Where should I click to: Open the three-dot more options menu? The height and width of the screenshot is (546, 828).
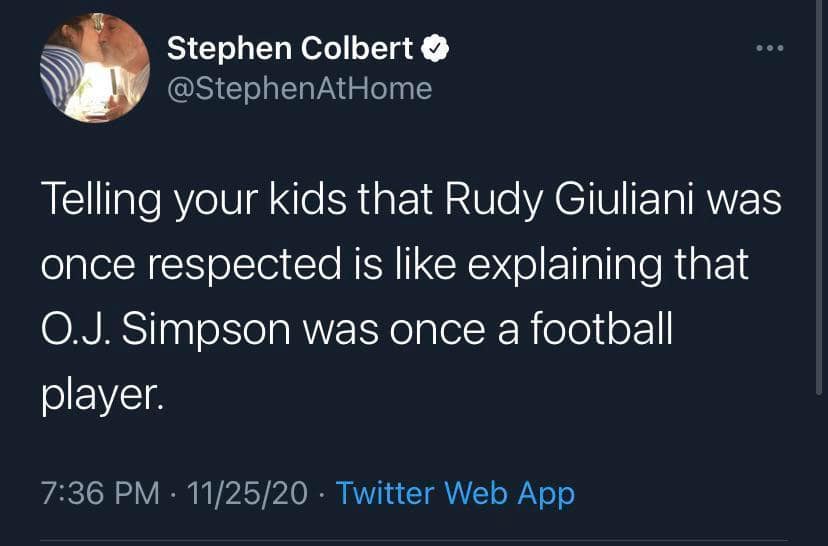[x=770, y=48]
